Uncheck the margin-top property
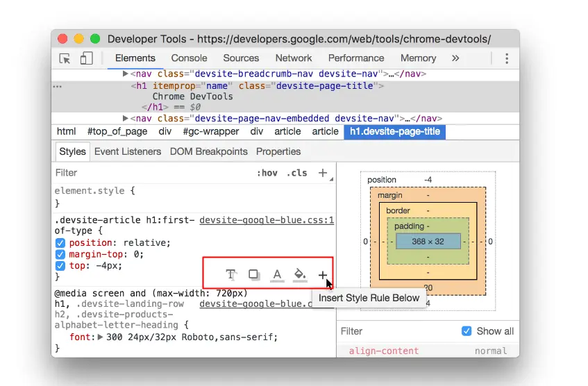 pyautogui.click(x=60, y=255)
